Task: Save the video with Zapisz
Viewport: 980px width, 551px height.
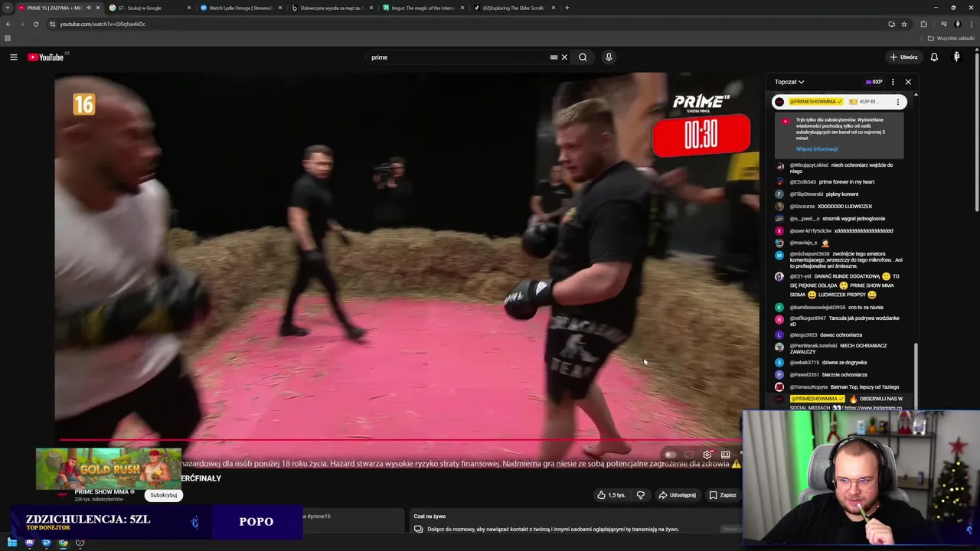Action: (x=723, y=495)
